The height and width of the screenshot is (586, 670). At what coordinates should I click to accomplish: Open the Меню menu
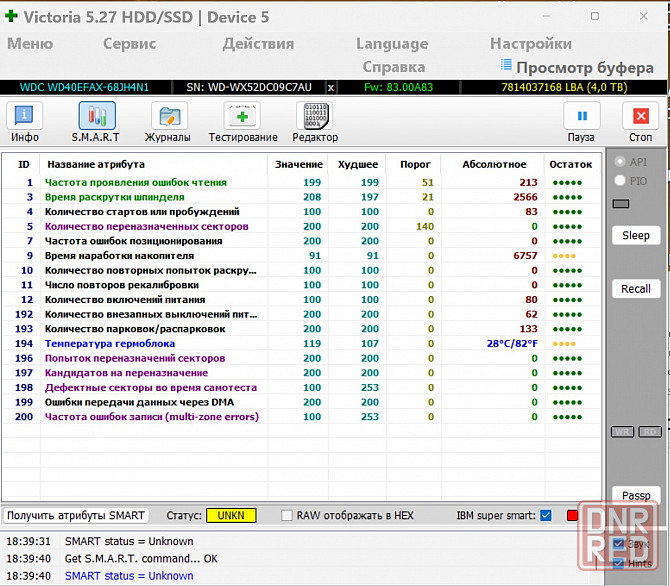(30, 43)
